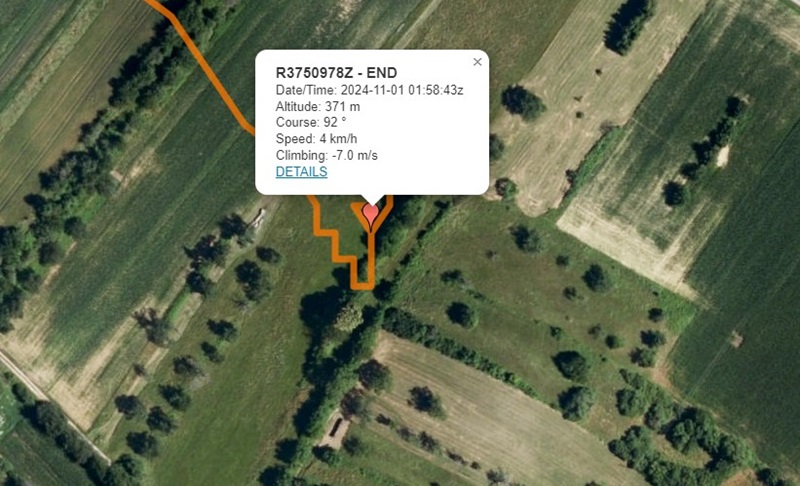This screenshot has width=800, height=486.
Task: Select the popup title R3750978Z - END
Action: pyautogui.click(x=336, y=73)
